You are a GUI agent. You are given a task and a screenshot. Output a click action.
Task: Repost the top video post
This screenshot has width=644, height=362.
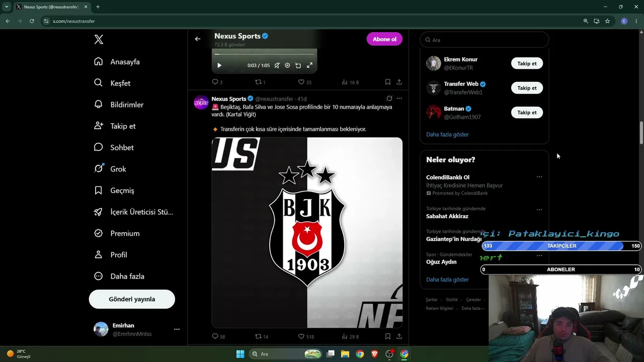click(260, 82)
